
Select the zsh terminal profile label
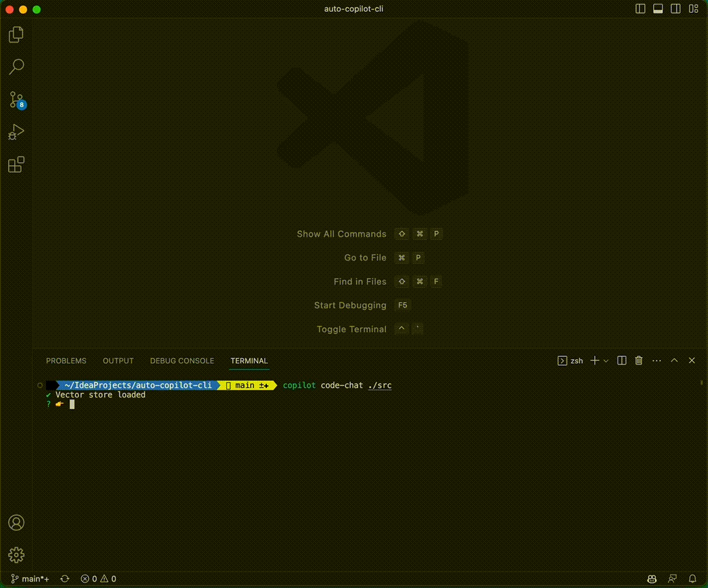click(x=570, y=361)
